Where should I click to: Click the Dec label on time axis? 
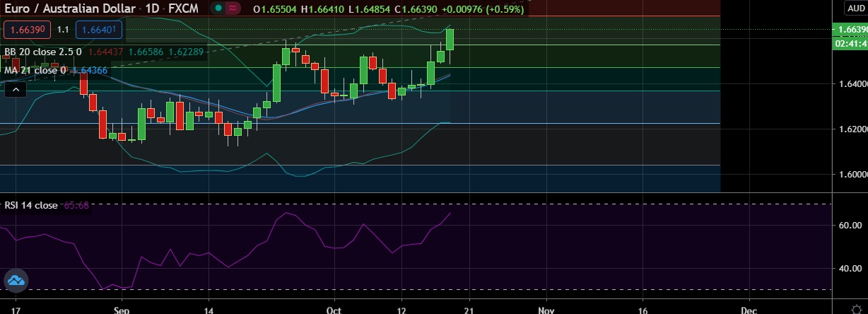point(748,309)
